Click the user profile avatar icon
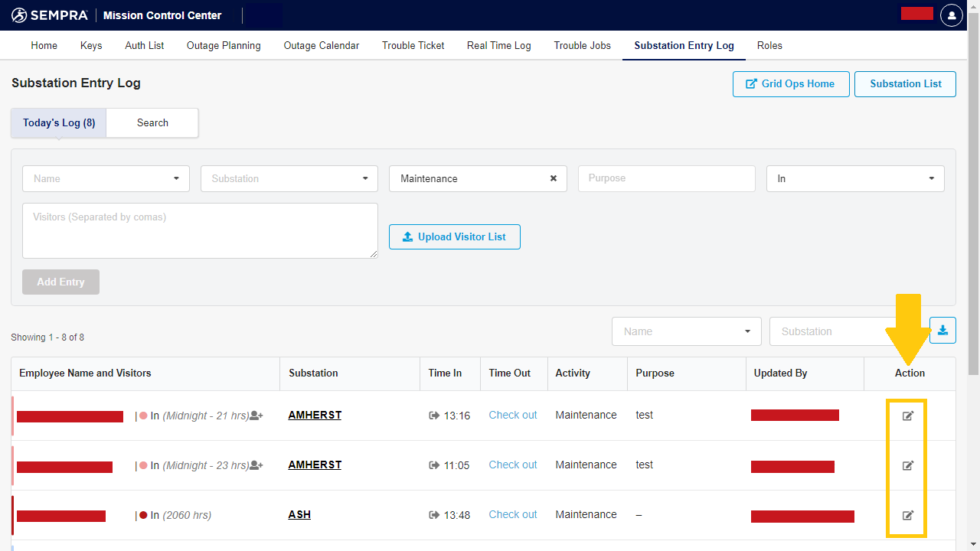 click(951, 15)
